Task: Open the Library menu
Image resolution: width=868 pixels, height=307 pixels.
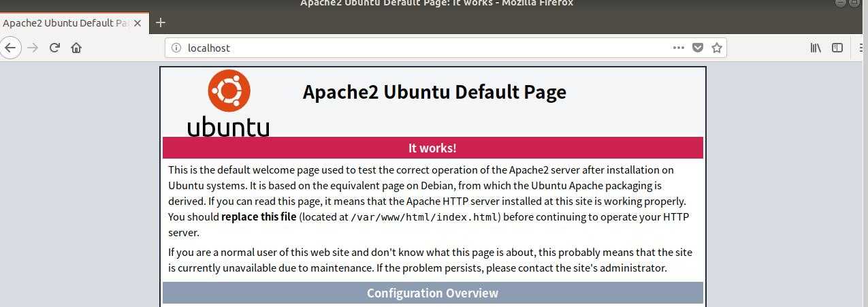Action: (815, 48)
